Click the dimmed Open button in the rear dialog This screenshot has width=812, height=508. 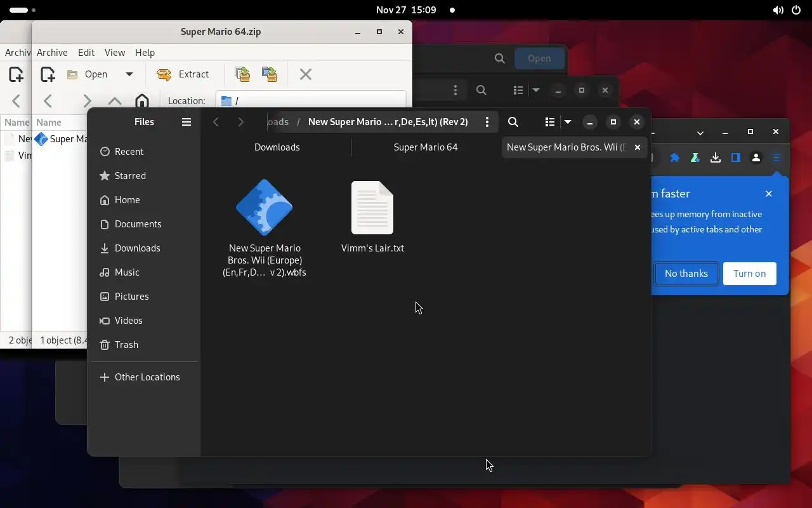coord(539,58)
